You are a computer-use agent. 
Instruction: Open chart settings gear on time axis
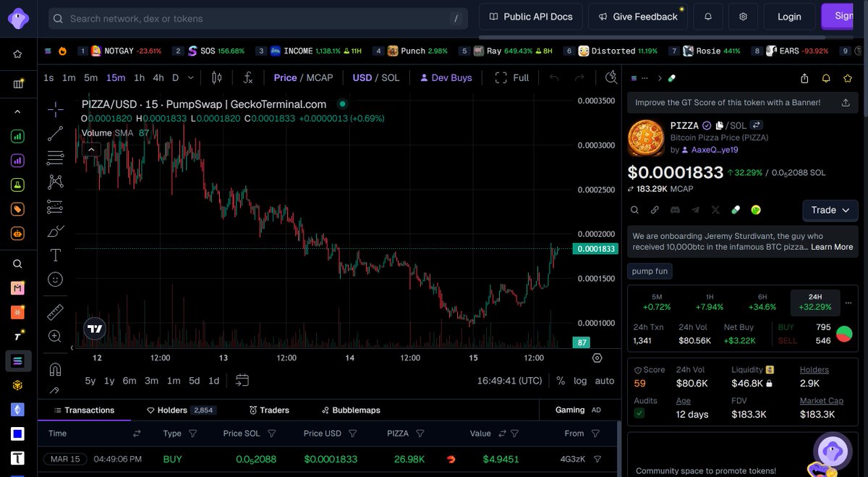(x=597, y=358)
